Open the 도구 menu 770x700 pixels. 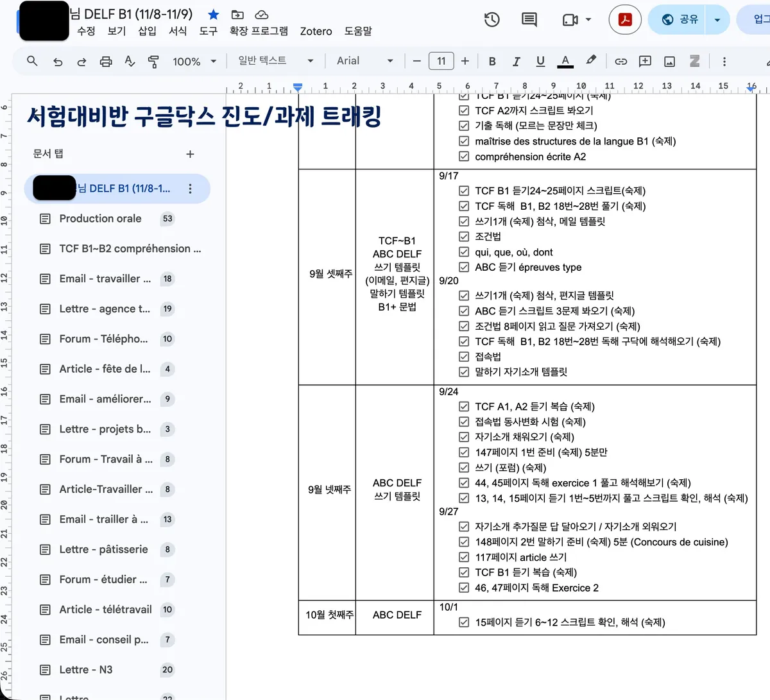pyautogui.click(x=208, y=31)
